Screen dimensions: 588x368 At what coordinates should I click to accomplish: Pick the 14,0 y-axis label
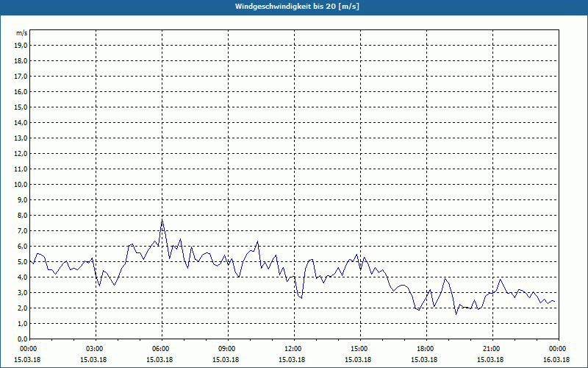tap(21, 122)
